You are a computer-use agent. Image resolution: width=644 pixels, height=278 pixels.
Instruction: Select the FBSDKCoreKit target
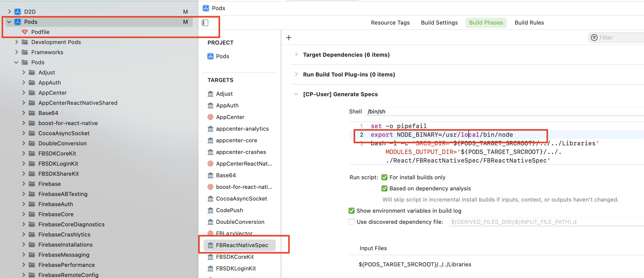pyautogui.click(x=235, y=257)
